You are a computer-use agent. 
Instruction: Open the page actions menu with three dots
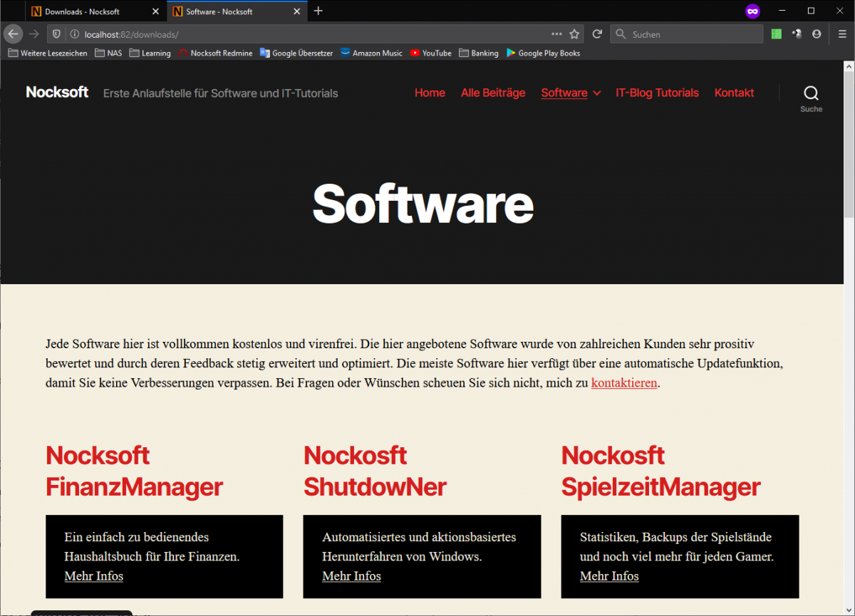(x=556, y=33)
